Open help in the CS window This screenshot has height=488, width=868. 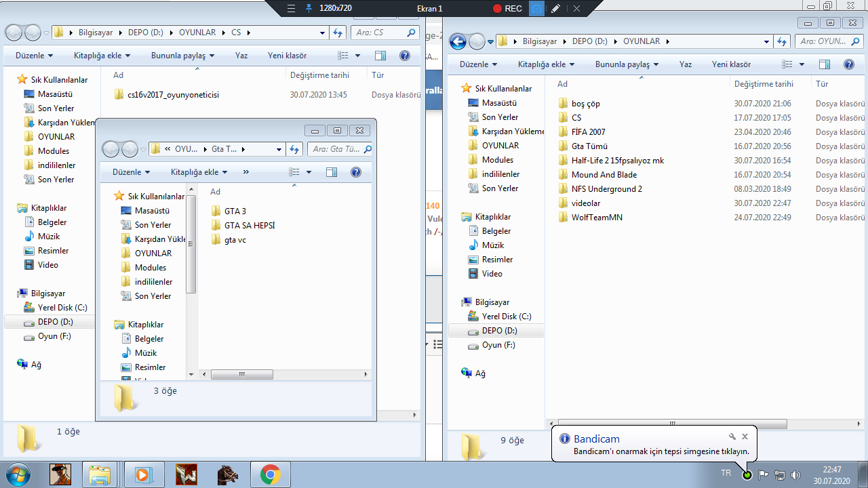point(405,56)
